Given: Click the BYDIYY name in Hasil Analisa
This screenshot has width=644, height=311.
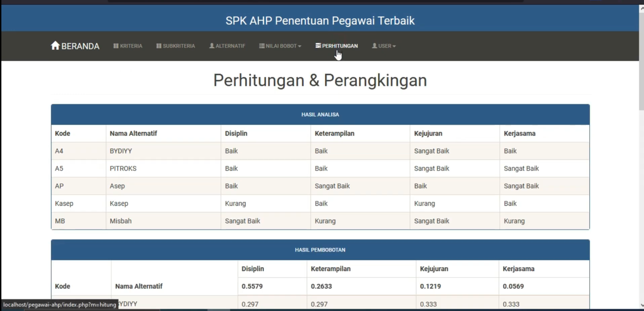Looking at the screenshot, I should (x=121, y=151).
